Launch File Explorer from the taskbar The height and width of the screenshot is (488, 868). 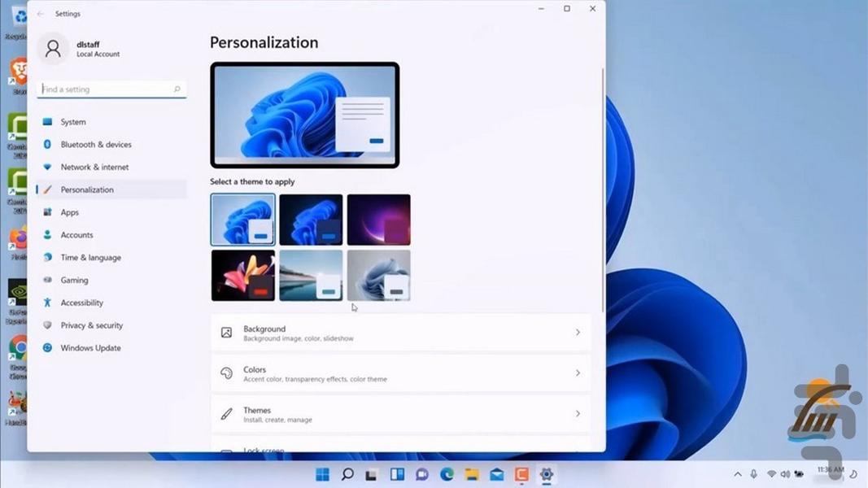tap(471, 475)
